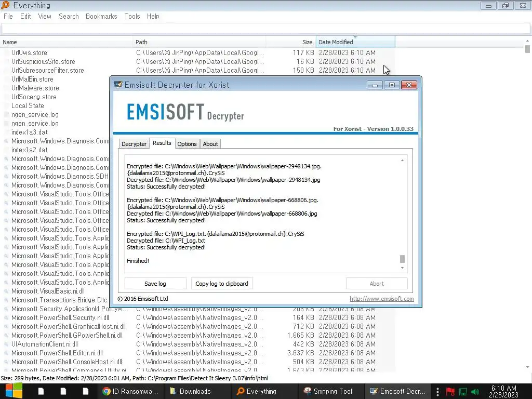
Task: Click the Emsisoft Decrypter title bar icon
Action: click(x=118, y=85)
